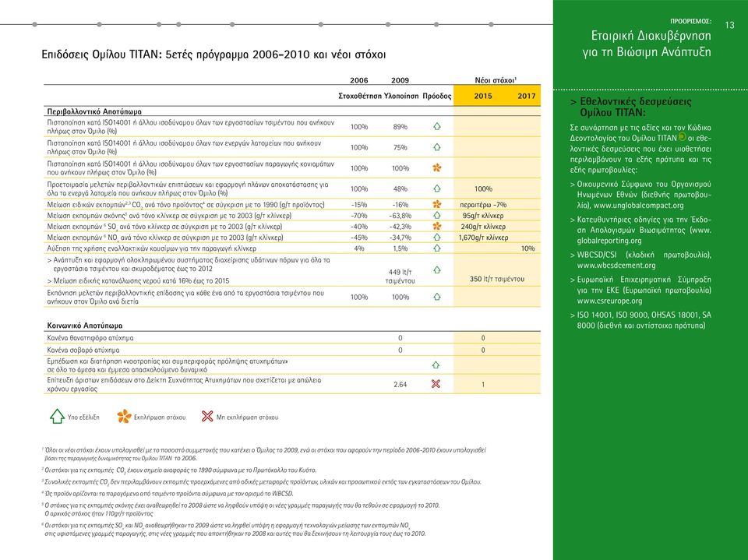Viewport: 748px width, 560px height.
Task: Click the 100% target cell under 2015
Action: pyautogui.click(x=483, y=189)
